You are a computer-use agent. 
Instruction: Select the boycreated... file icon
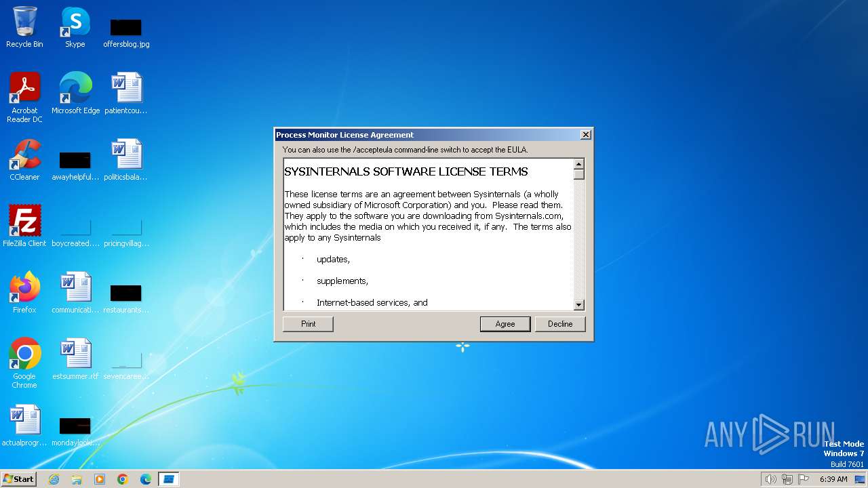tap(75, 232)
